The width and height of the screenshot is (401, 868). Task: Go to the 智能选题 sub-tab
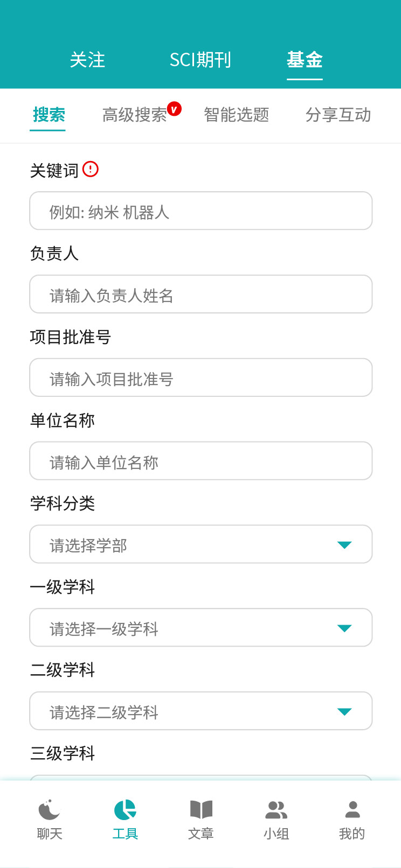[x=237, y=115]
